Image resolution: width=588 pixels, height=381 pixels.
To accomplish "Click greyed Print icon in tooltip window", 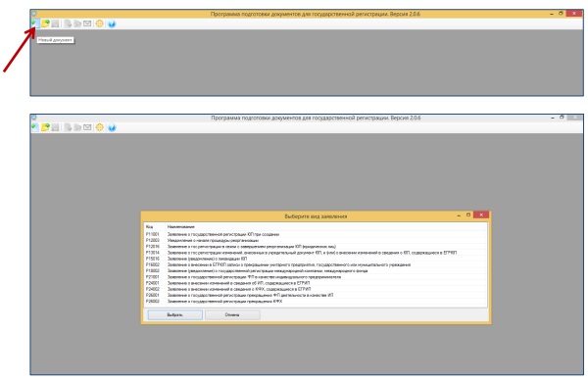I will tap(68, 24).
